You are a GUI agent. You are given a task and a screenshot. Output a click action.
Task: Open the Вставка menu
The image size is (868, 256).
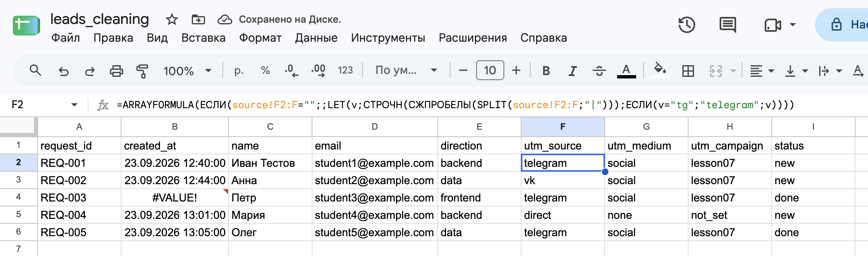pyautogui.click(x=203, y=38)
